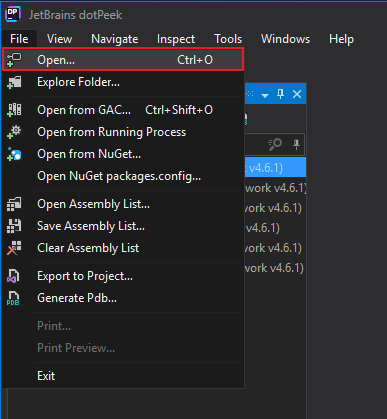Click the Save Assembly List floppy icon
The image size is (387, 419).
pyautogui.click(x=14, y=226)
